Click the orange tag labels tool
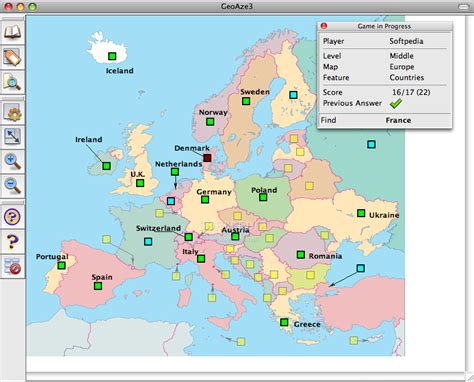 [x=12, y=57]
